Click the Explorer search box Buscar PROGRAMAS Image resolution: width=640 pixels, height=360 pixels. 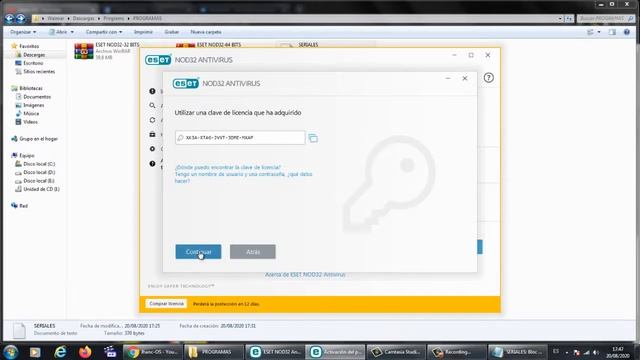606,18
